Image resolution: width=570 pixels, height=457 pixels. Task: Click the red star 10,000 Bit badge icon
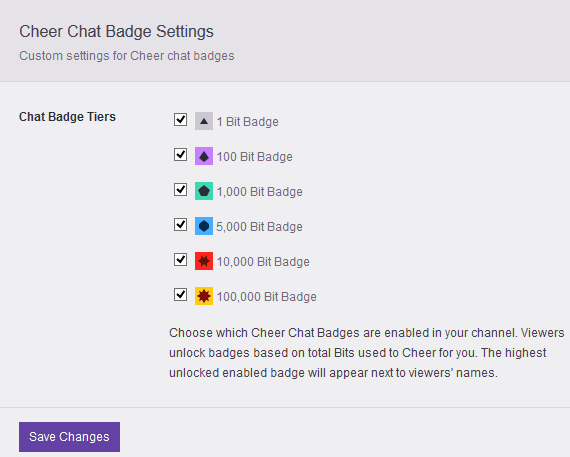click(x=204, y=261)
